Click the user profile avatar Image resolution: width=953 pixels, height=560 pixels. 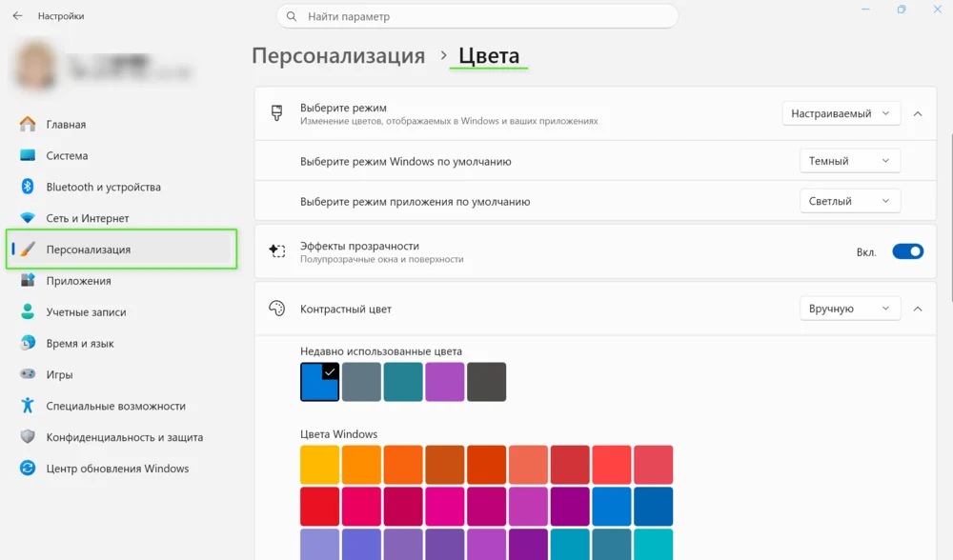tap(34, 65)
